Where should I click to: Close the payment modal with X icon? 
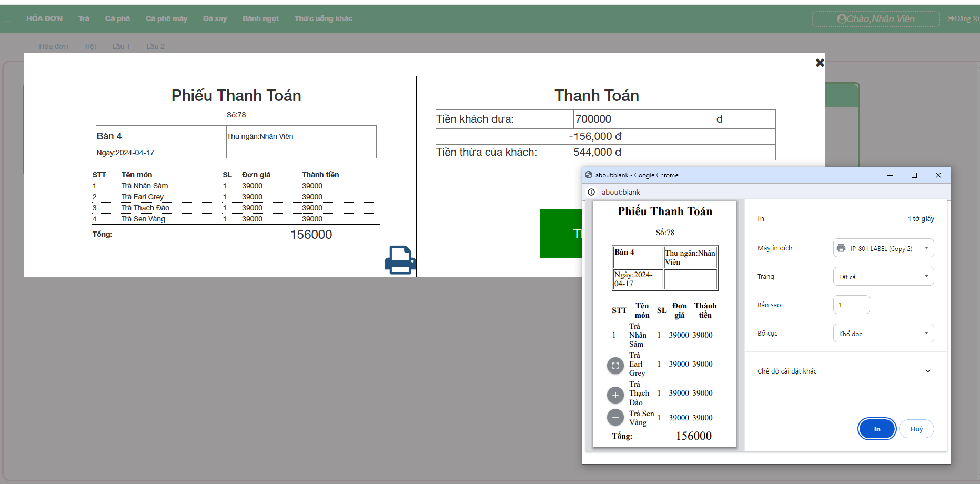pyautogui.click(x=820, y=63)
